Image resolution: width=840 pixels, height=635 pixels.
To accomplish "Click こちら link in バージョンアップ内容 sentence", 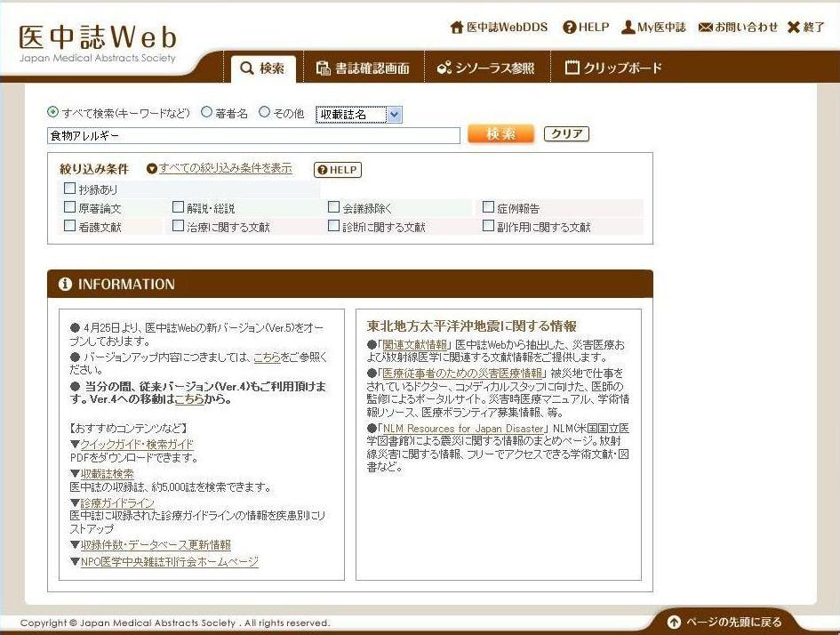I will click(x=267, y=357).
